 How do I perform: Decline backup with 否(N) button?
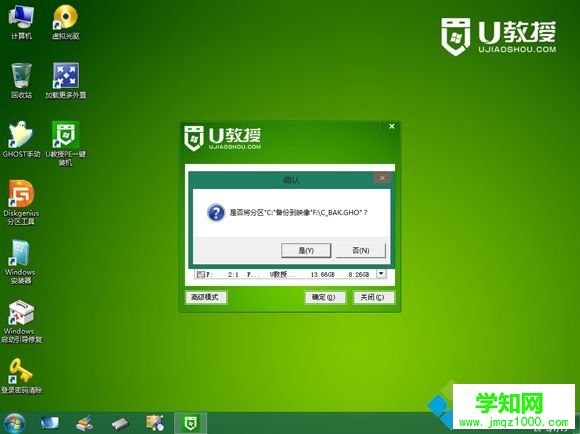[x=361, y=250]
